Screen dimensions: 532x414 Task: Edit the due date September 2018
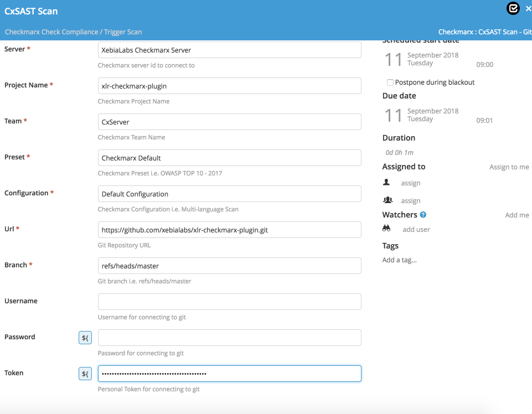422,115
